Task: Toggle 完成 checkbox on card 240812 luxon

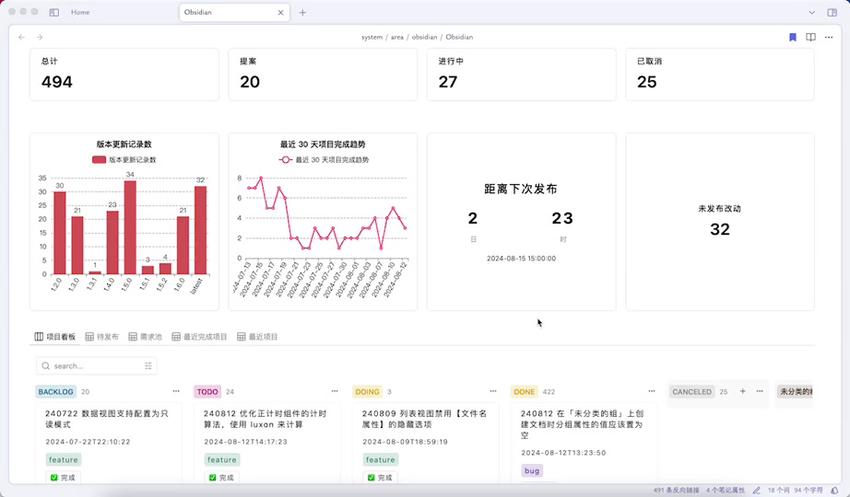Action: (x=212, y=478)
